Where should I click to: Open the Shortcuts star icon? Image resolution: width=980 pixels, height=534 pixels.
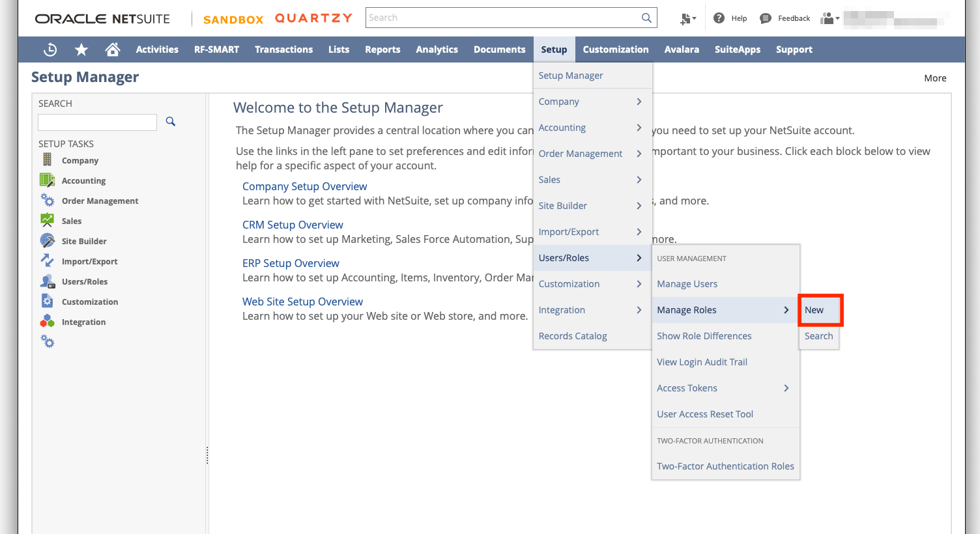[81, 49]
